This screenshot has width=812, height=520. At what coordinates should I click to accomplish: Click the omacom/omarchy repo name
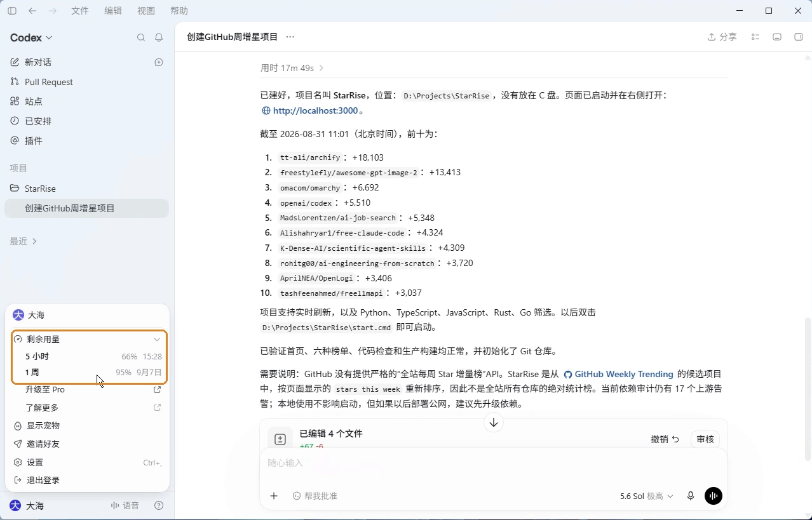(310, 188)
